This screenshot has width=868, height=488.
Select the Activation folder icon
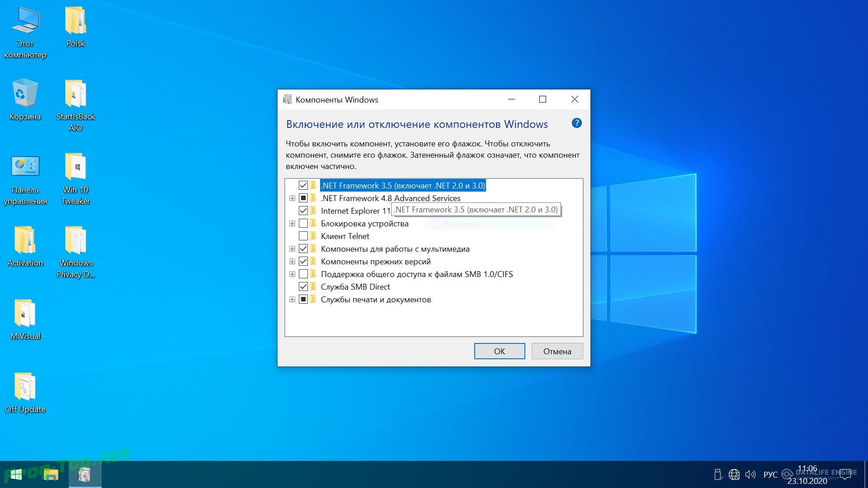[x=25, y=246]
